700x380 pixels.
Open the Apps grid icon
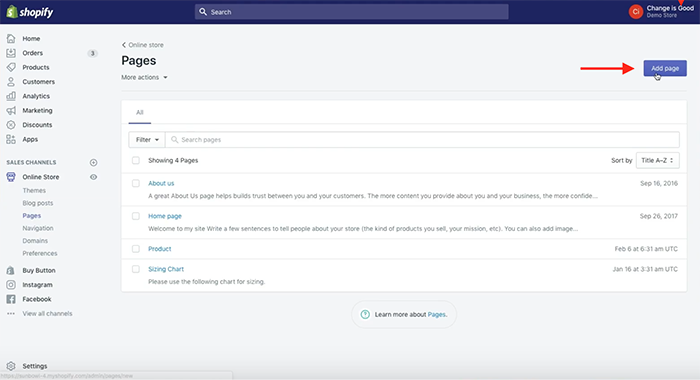pos(11,139)
